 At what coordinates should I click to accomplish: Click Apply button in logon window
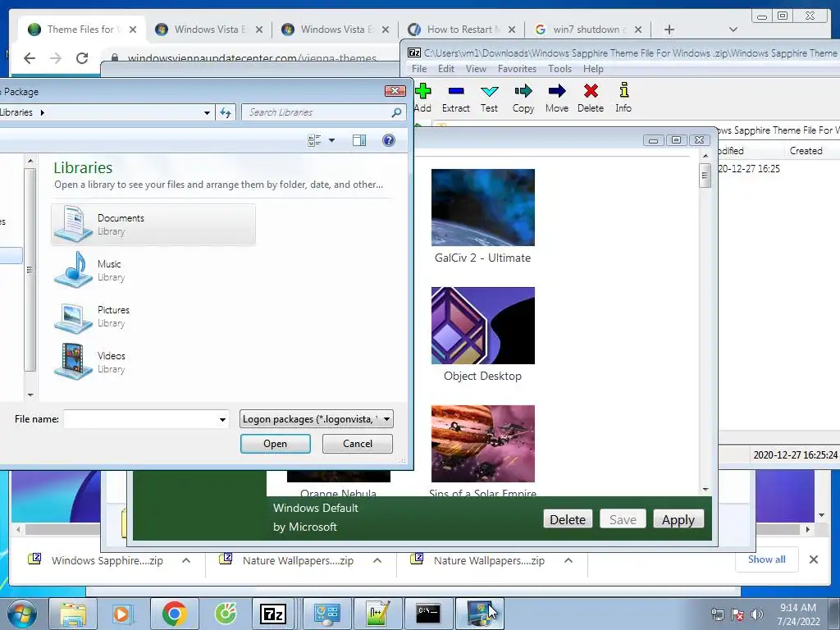tap(678, 519)
